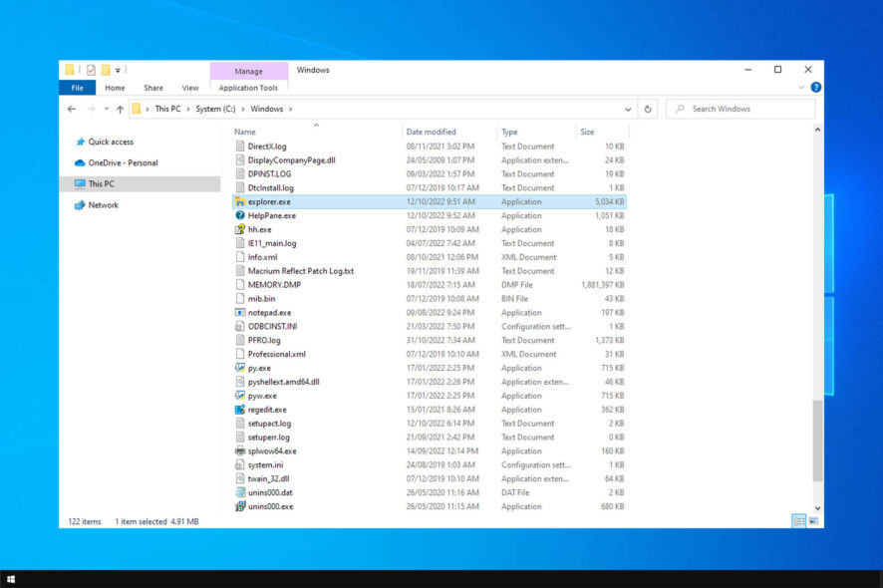Click the unins000.exe uninstaller icon
Screen dimensions: 883x588
[x=240, y=506]
